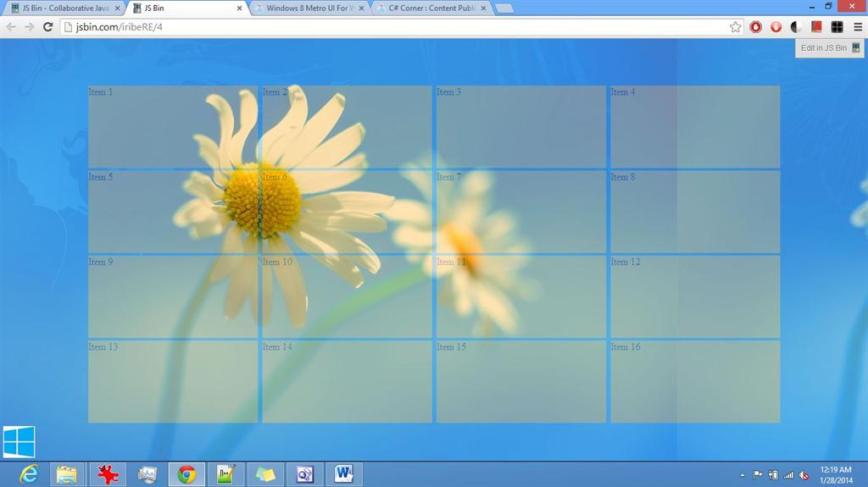The width and height of the screenshot is (868, 487).
Task: Select the Item 4 tile
Action: click(x=695, y=127)
